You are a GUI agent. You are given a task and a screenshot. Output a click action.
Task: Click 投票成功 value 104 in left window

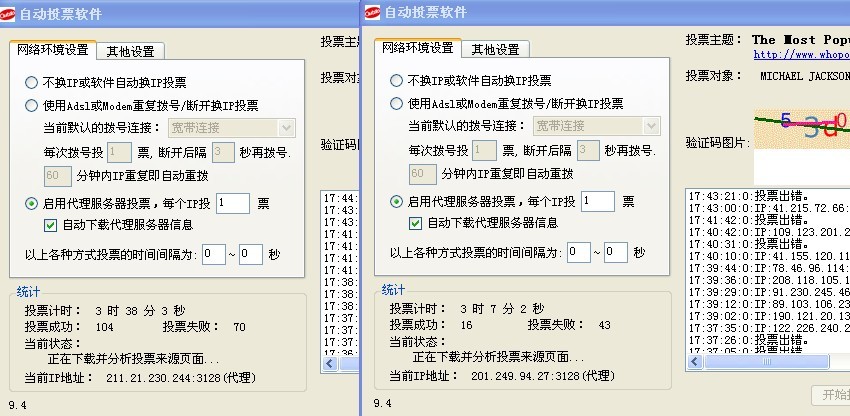[104, 327]
